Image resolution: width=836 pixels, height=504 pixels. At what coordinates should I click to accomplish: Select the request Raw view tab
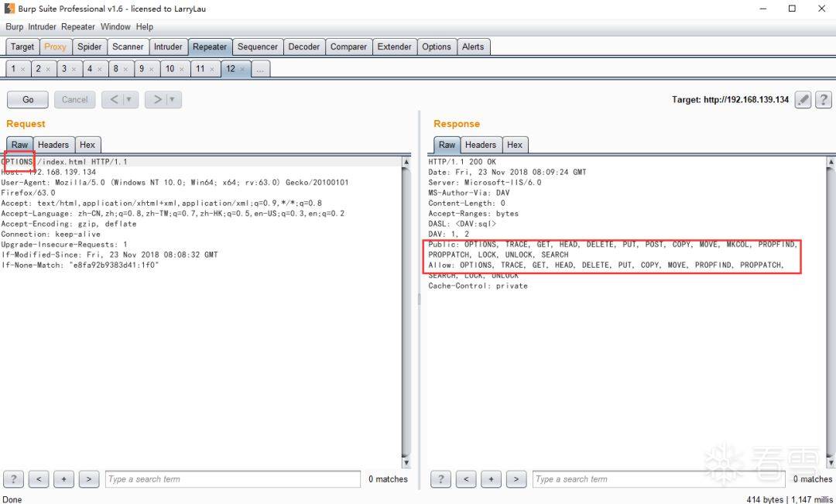tap(19, 145)
